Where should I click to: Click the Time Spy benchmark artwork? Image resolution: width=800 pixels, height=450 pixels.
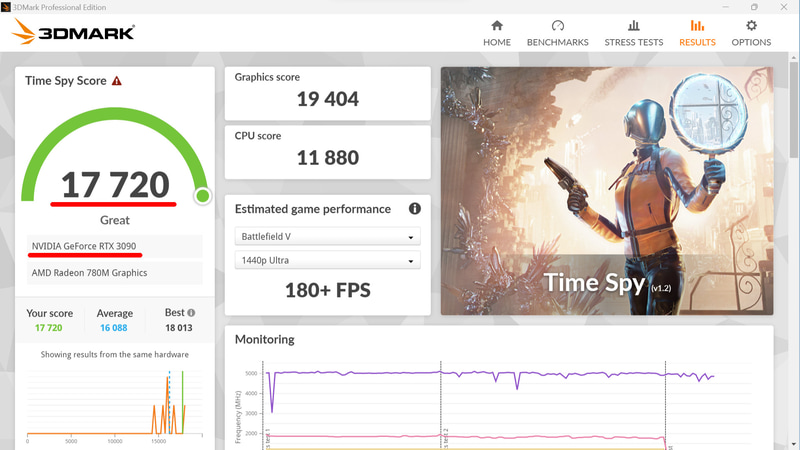point(607,191)
